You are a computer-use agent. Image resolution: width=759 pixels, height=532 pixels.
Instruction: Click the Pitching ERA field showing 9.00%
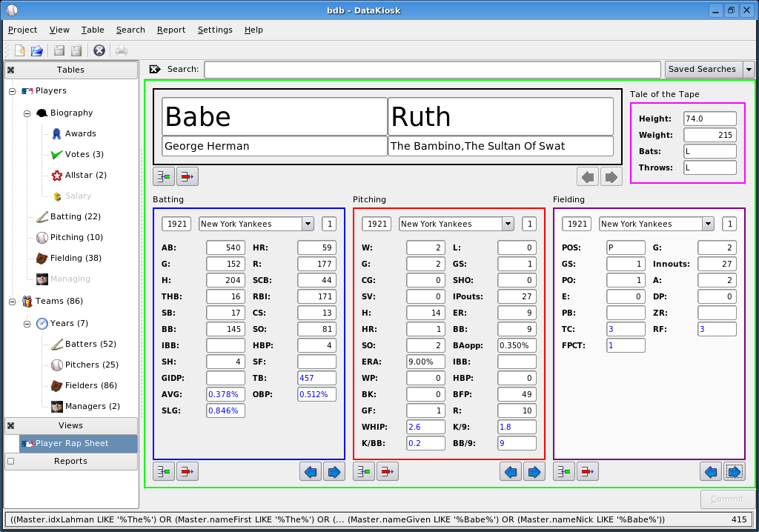tap(425, 362)
